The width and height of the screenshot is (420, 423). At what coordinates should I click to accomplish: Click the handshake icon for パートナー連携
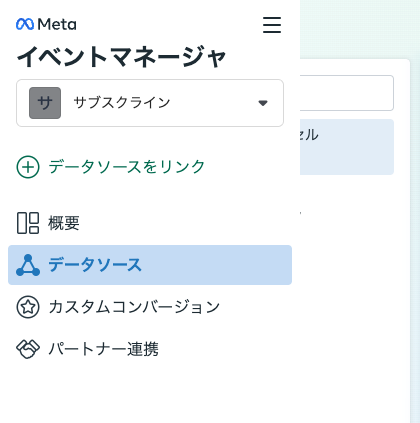point(28,349)
